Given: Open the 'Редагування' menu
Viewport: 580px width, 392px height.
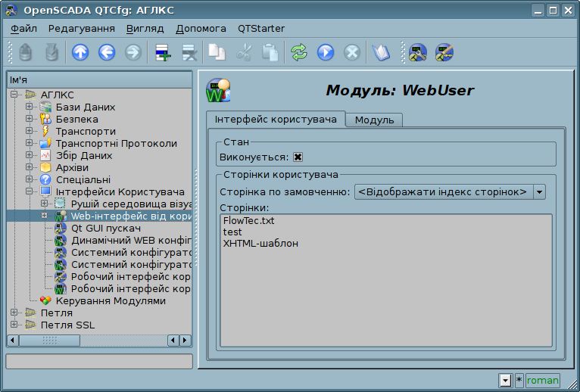Looking at the screenshot, I should (x=81, y=28).
